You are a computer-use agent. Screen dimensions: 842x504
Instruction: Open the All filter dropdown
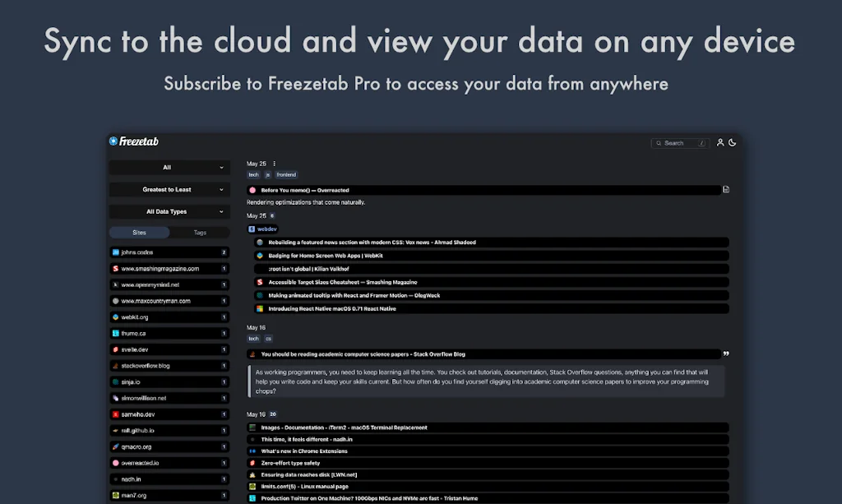tap(169, 167)
